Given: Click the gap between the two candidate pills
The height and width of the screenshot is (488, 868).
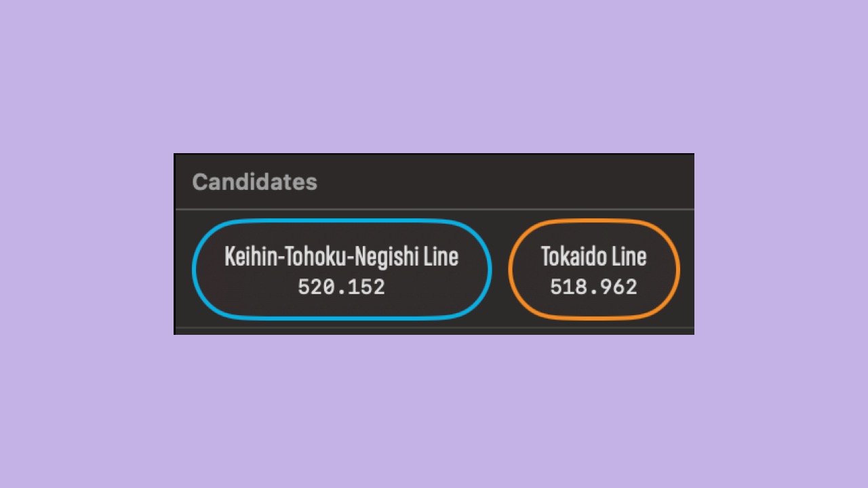Looking at the screenshot, I should point(500,269).
